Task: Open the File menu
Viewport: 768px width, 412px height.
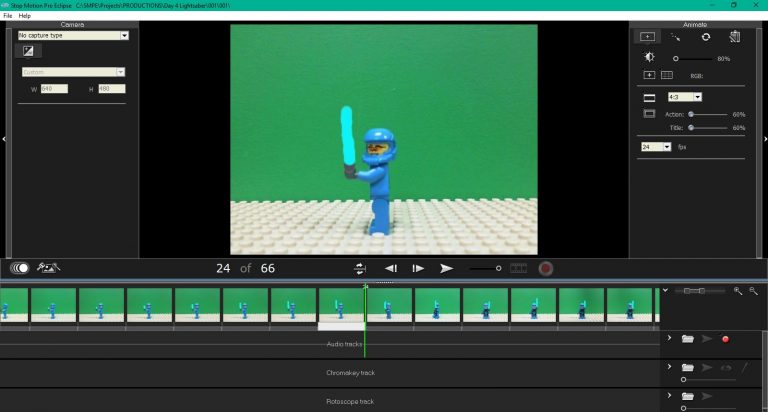Action: (x=8, y=16)
